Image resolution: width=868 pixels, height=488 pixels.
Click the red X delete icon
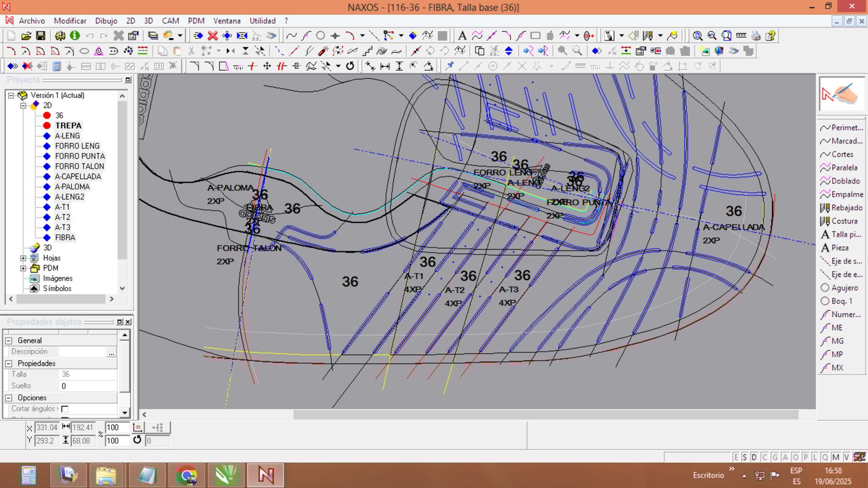tap(213, 36)
